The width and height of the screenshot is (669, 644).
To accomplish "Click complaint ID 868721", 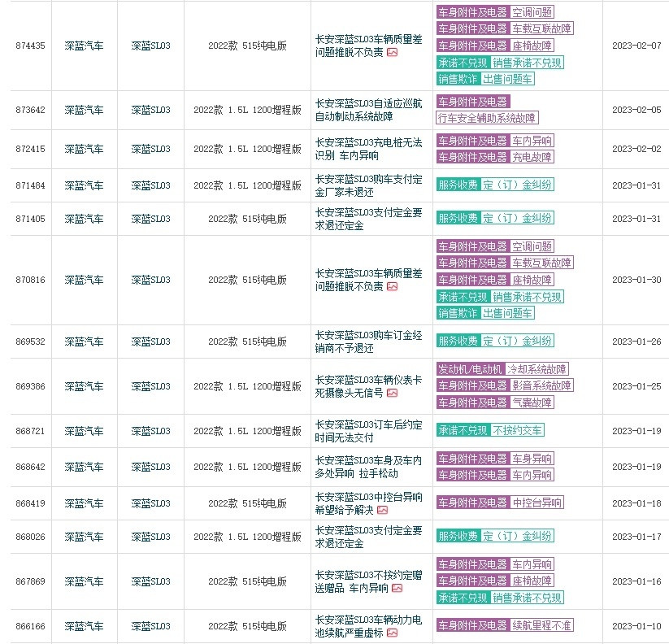I will [x=30, y=432].
